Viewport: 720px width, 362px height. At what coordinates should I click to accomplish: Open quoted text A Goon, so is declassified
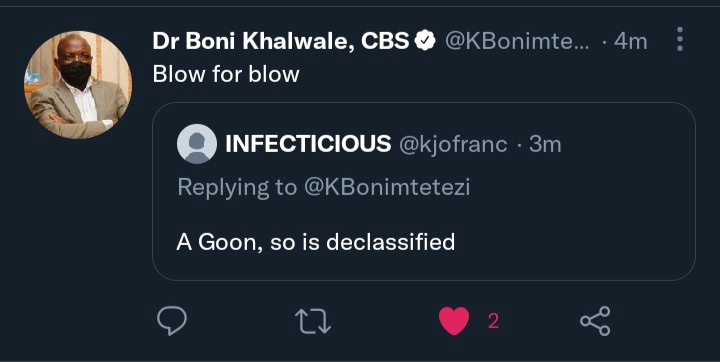pos(316,242)
